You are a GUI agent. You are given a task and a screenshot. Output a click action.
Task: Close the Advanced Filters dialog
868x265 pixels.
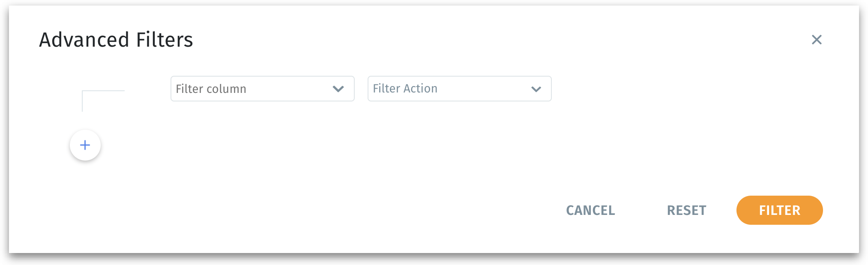tap(817, 40)
